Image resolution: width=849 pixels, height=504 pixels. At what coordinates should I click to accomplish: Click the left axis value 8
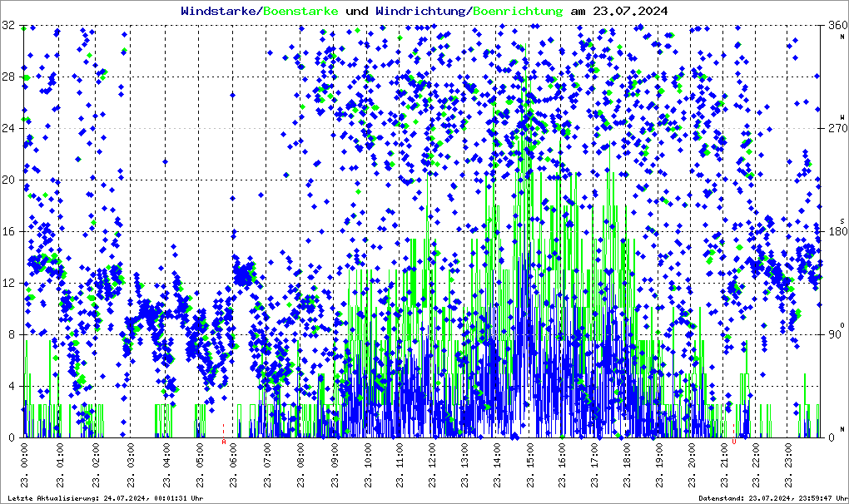12,334
